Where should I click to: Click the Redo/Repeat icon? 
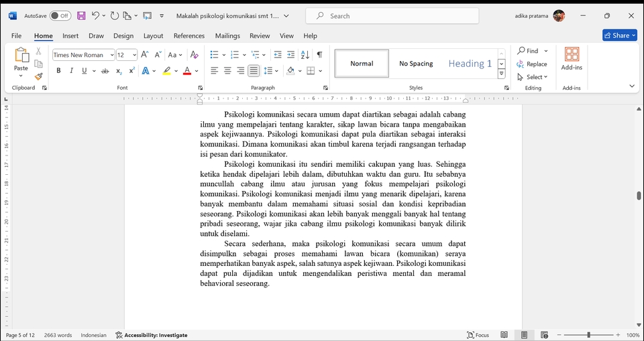(x=115, y=16)
